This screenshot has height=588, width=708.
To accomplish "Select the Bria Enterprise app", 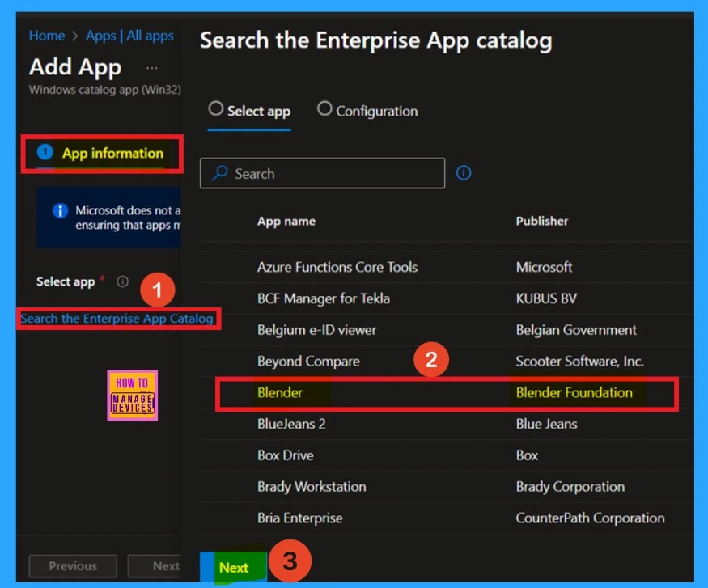I will (x=300, y=518).
